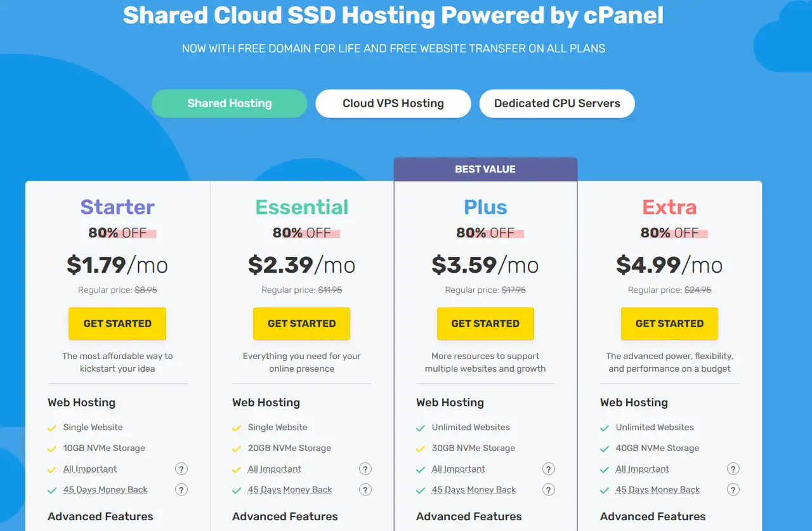The height and width of the screenshot is (531, 812).
Task: Click All Important link in Starter plan
Action: pyautogui.click(x=90, y=469)
